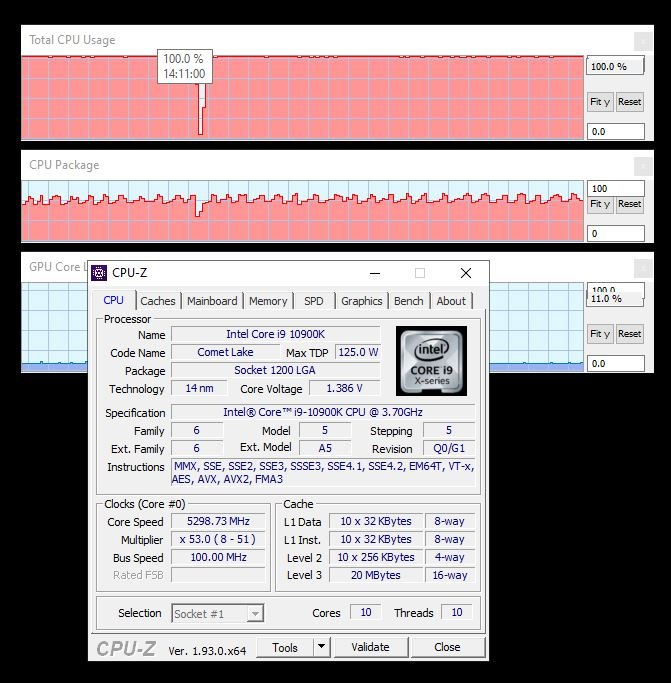Select the Memory tab
The height and width of the screenshot is (683, 671).
pyautogui.click(x=268, y=301)
